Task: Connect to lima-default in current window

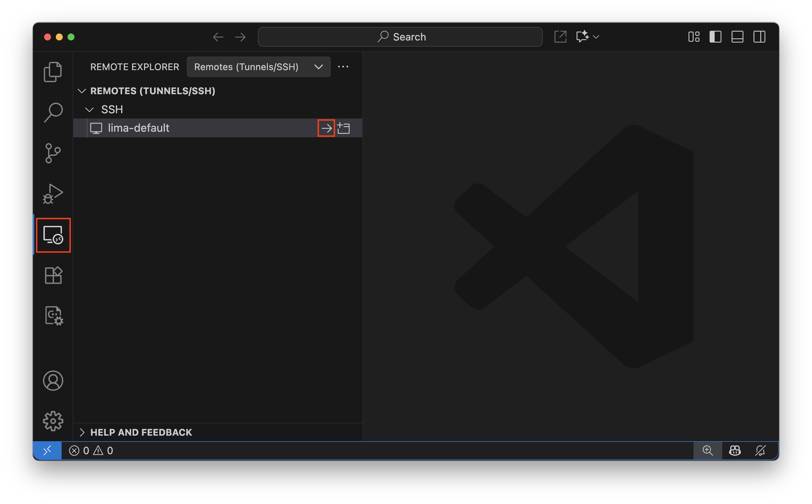Action: click(326, 128)
